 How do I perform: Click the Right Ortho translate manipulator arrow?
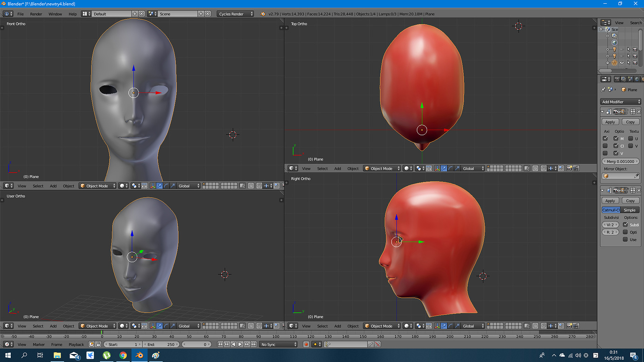click(x=444, y=326)
